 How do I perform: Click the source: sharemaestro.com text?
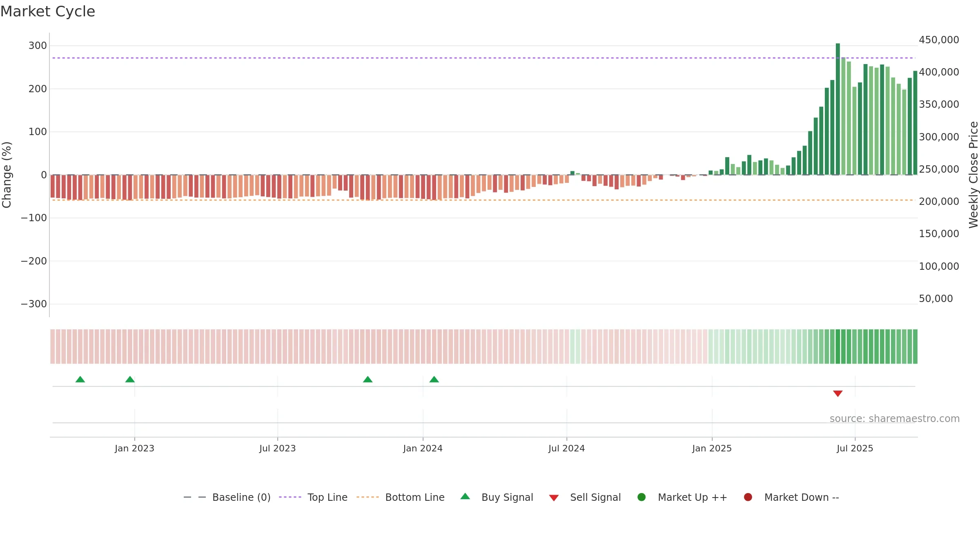click(x=895, y=419)
